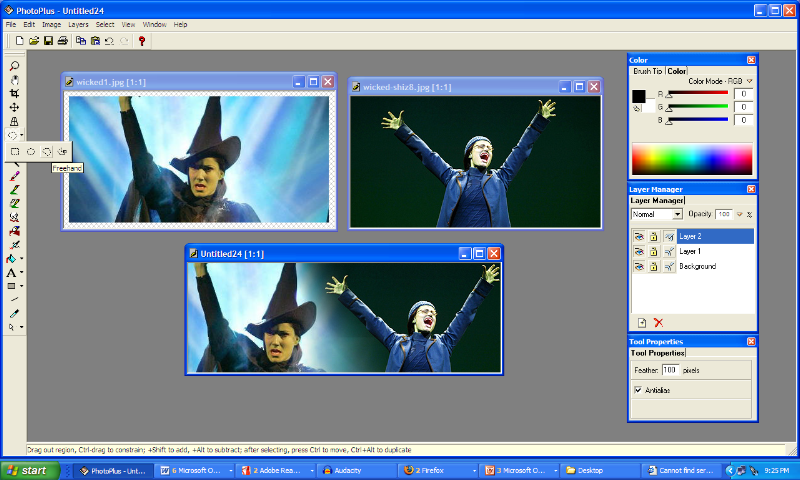Screen dimensions: 800x480
Task: Choose the Freehand selection from the flyout
Action: [46, 151]
